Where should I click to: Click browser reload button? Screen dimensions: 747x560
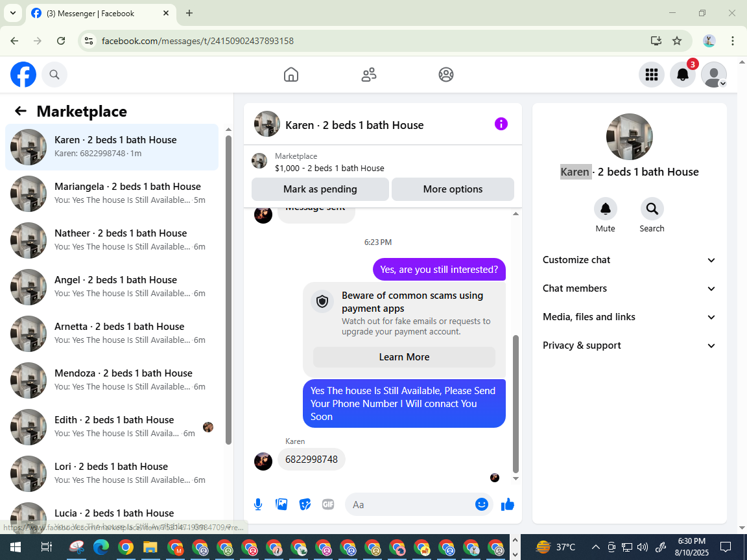(x=61, y=41)
